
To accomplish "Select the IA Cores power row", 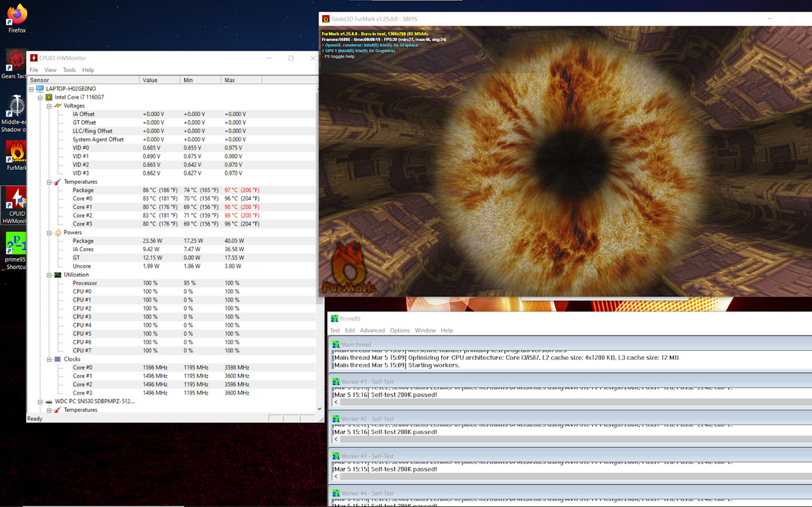I will point(171,250).
